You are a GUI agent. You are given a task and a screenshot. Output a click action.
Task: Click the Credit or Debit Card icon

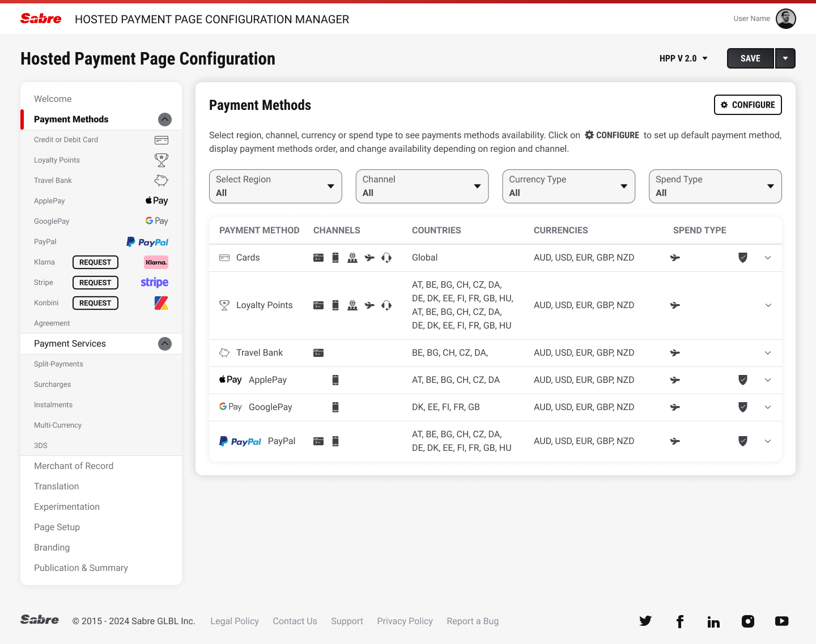point(161,140)
